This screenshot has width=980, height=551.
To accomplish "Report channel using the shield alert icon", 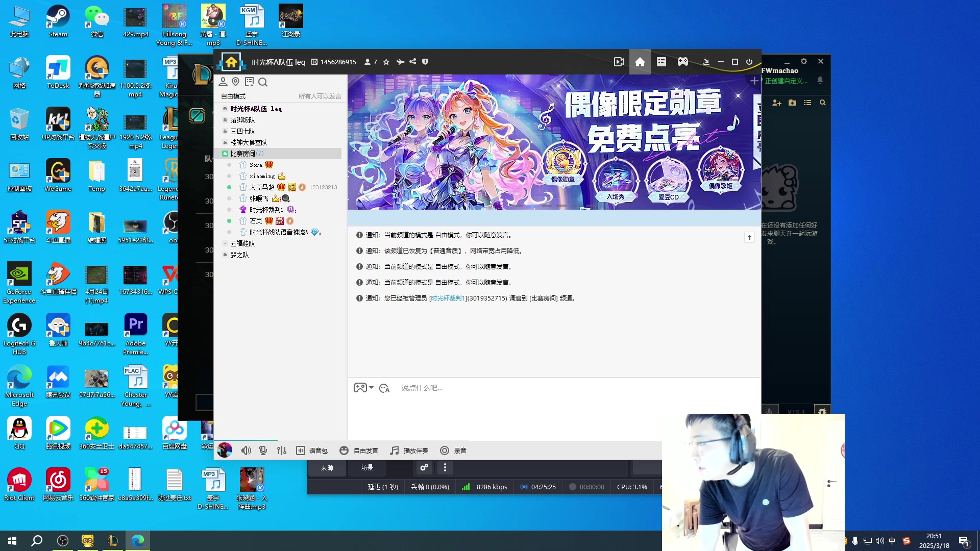I will click(x=425, y=62).
